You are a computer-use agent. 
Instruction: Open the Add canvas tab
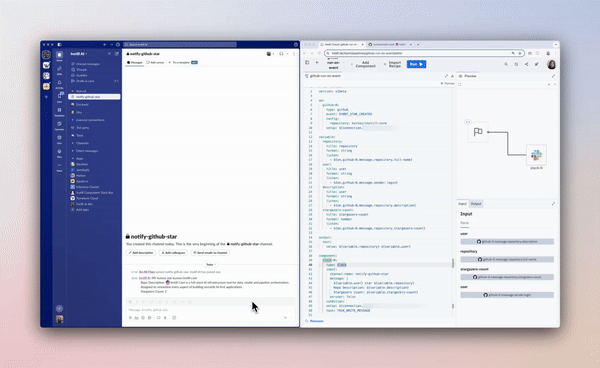155,62
